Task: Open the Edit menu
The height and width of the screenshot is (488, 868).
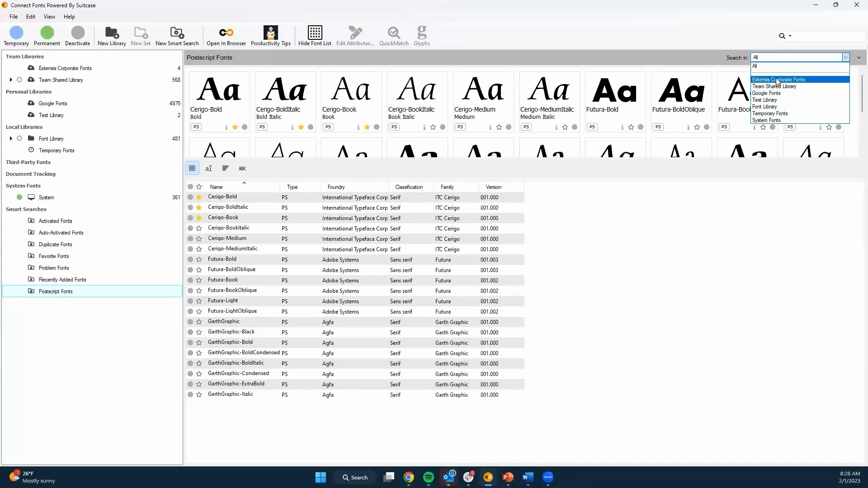Action: click(x=30, y=17)
